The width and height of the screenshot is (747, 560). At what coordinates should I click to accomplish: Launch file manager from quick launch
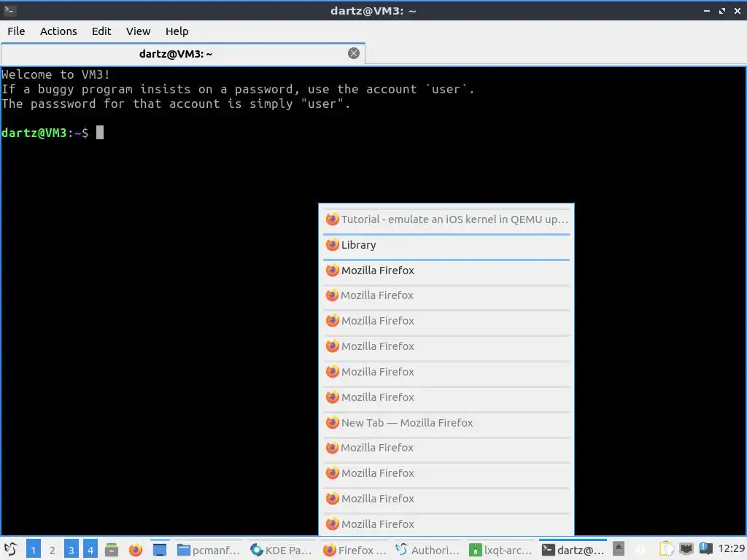[x=112, y=550]
